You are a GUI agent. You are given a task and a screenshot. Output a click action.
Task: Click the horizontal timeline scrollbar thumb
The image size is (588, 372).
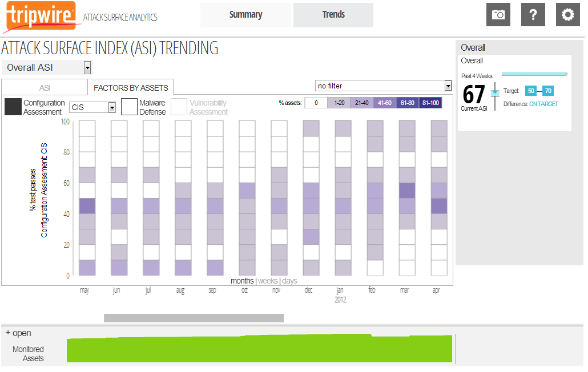(x=194, y=318)
